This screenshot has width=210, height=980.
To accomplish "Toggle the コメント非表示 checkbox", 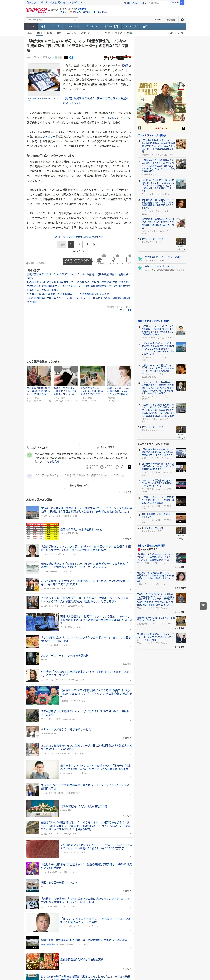I will click(x=115, y=492).
